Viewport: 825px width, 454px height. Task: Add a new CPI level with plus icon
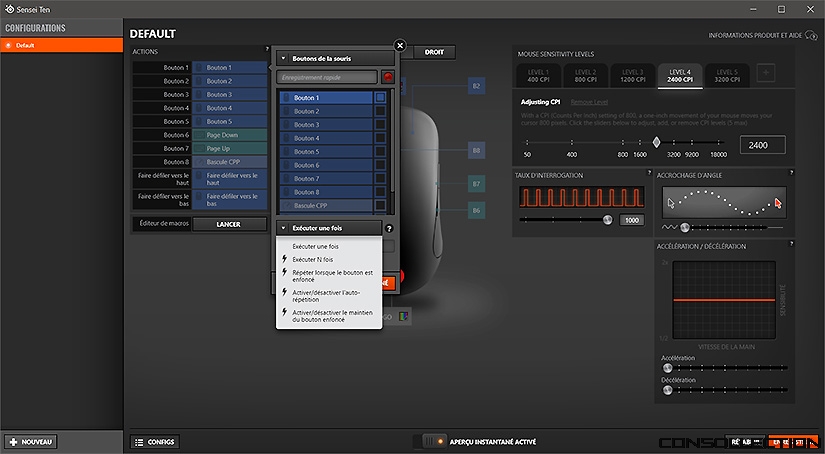pos(766,73)
